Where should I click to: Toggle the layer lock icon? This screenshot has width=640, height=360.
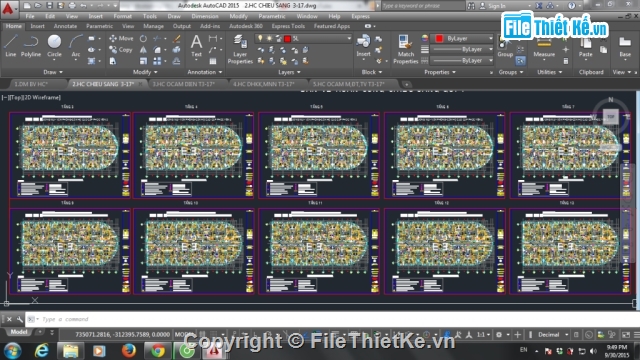point(278,38)
